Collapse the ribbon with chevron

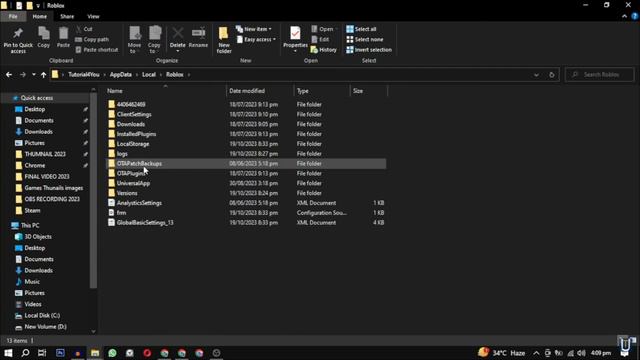(624, 16)
